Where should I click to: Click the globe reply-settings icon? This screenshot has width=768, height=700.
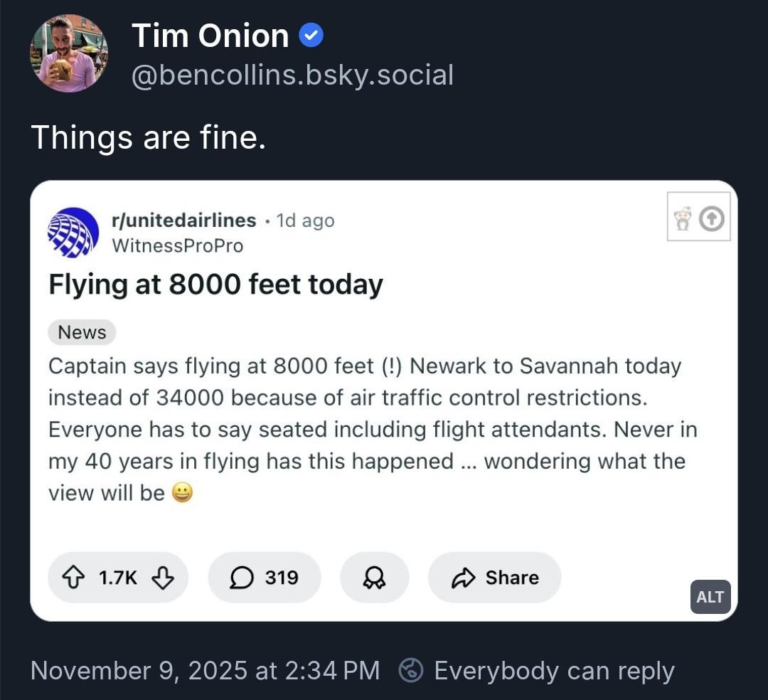(411, 671)
